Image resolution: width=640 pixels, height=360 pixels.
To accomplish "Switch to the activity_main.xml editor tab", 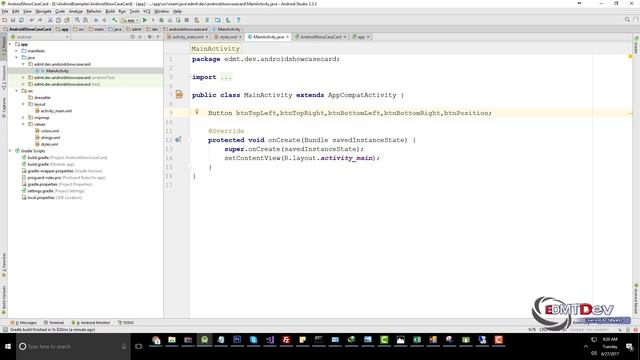I will (x=187, y=37).
